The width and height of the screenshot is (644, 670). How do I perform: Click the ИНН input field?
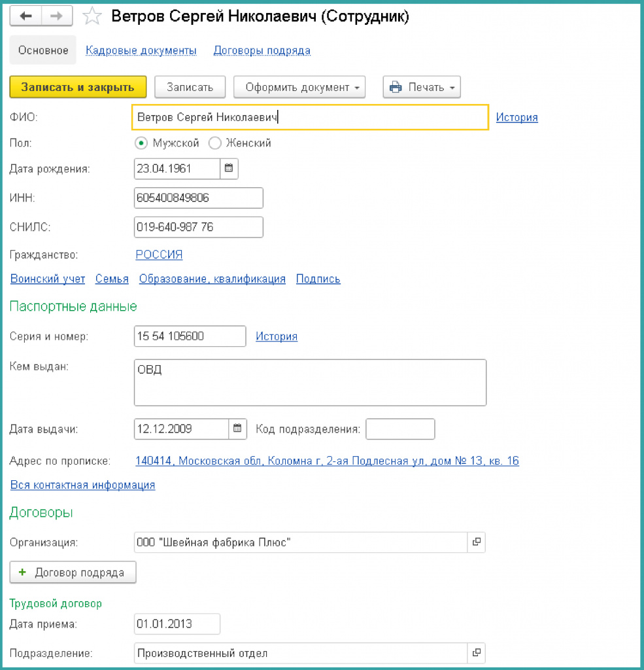(199, 198)
